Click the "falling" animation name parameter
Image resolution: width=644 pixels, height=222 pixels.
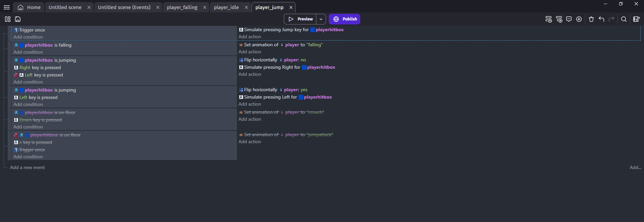pos(315,45)
